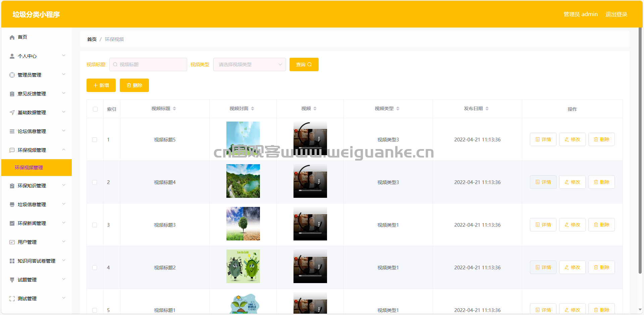Screen dimensions: 644x315
Task: Click the video progress bar in row 视频标题3
Action: coord(310,233)
